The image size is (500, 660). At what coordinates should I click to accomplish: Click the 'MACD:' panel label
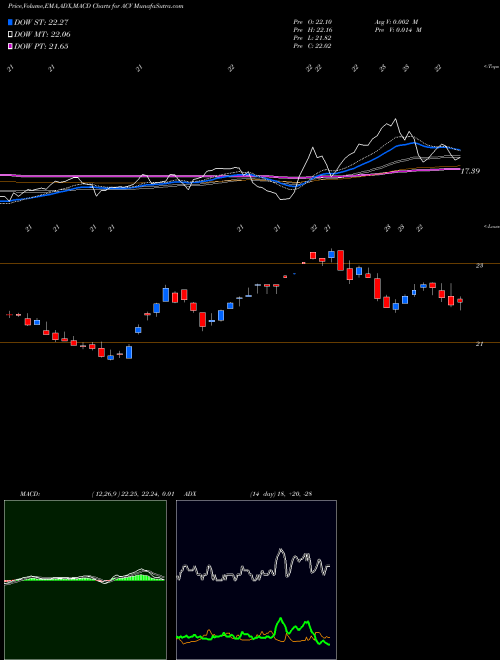pyautogui.click(x=30, y=494)
